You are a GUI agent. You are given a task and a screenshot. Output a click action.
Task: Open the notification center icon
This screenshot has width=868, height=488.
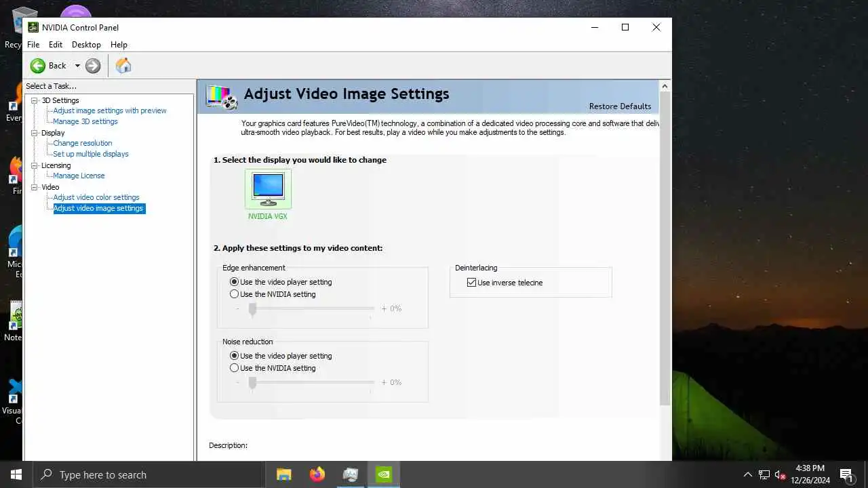click(x=846, y=474)
